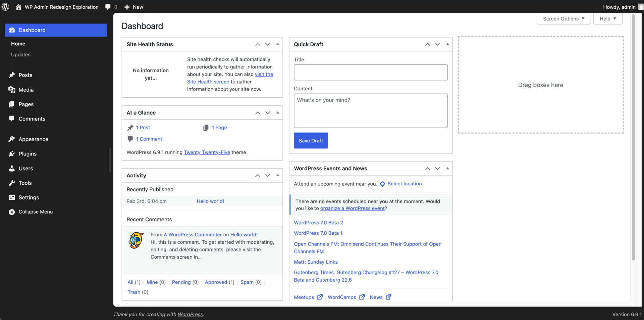Open the Help dropdown tab

click(608, 19)
